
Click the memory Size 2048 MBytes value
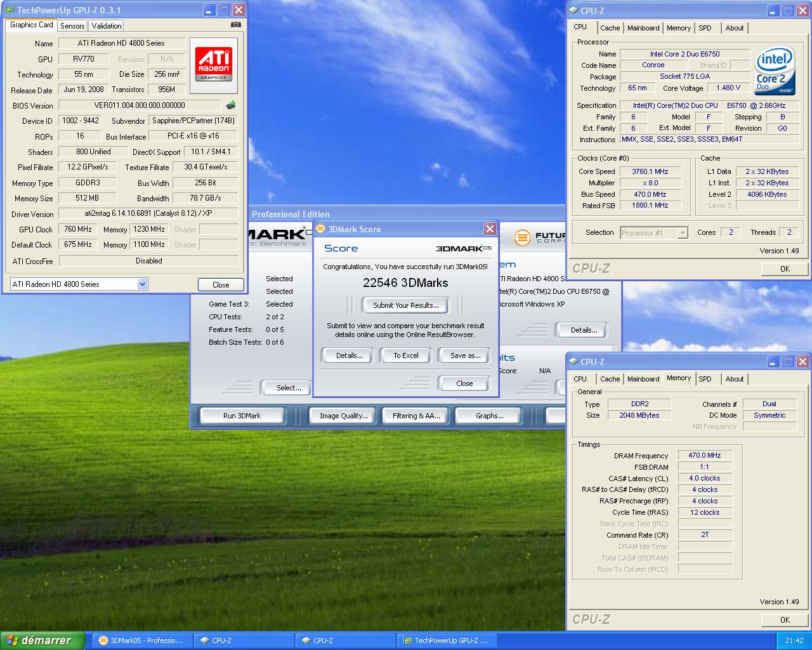(639, 415)
